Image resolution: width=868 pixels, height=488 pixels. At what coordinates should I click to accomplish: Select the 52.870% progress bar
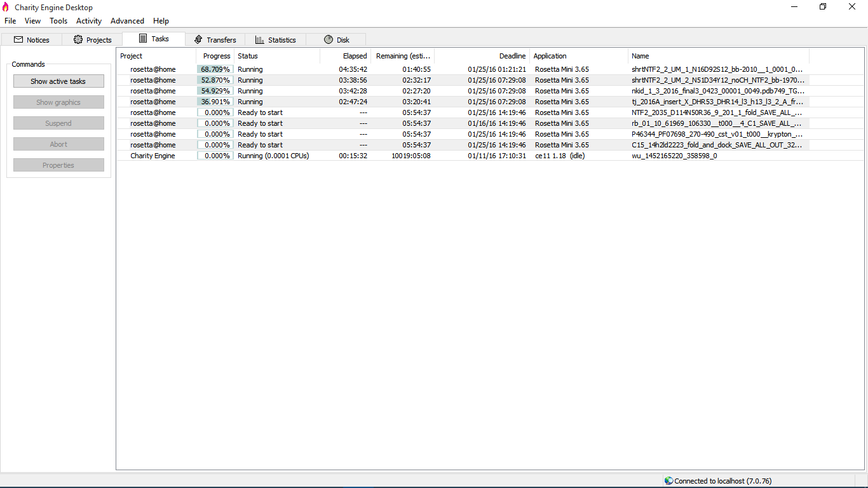[215, 80]
